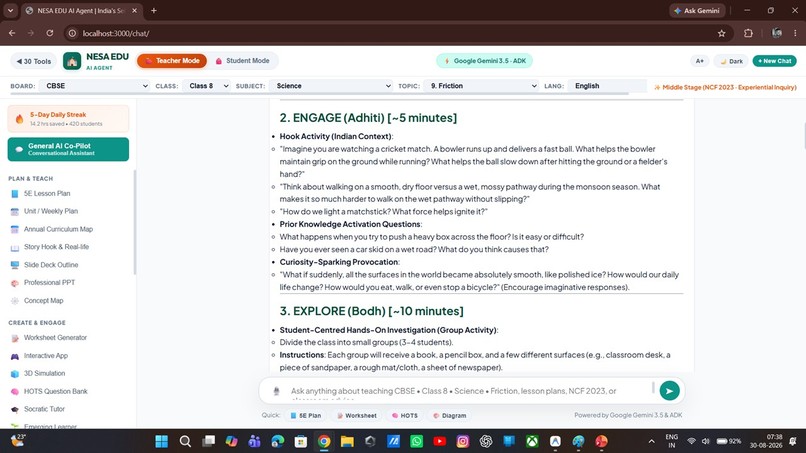Open YouTube from taskbar
Screen dimensions: 806x453
click(439, 441)
